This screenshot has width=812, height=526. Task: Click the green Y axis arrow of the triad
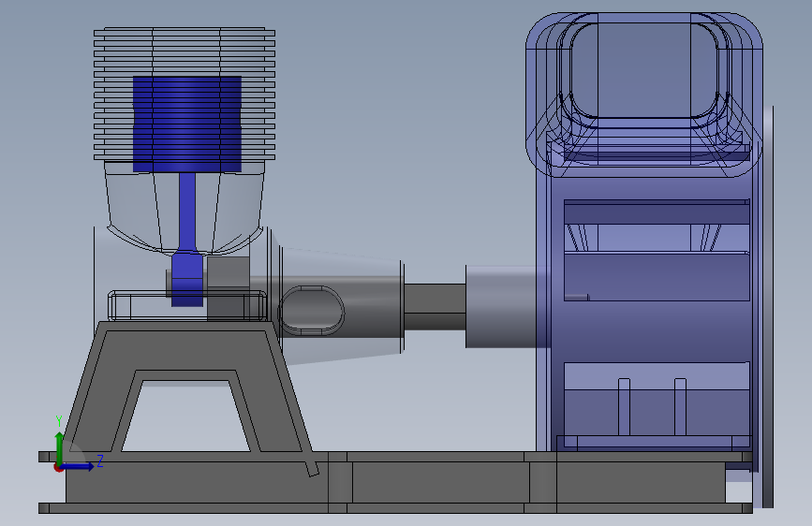click(59, 447)
